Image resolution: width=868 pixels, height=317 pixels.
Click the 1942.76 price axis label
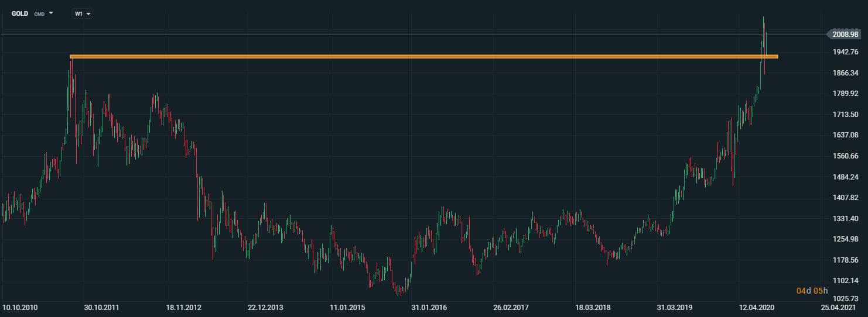pos(845,52)
